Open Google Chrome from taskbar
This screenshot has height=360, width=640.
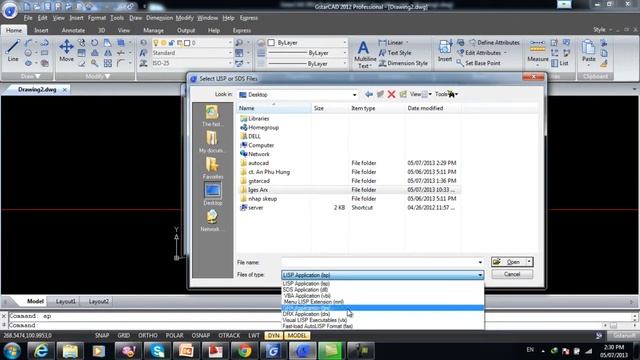(244, 351)
